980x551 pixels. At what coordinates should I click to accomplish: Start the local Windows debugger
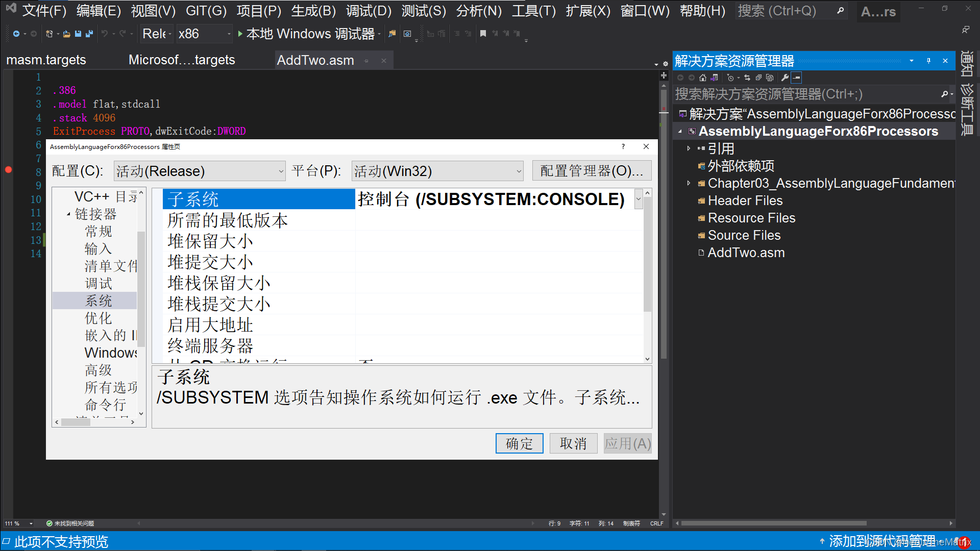306,34
